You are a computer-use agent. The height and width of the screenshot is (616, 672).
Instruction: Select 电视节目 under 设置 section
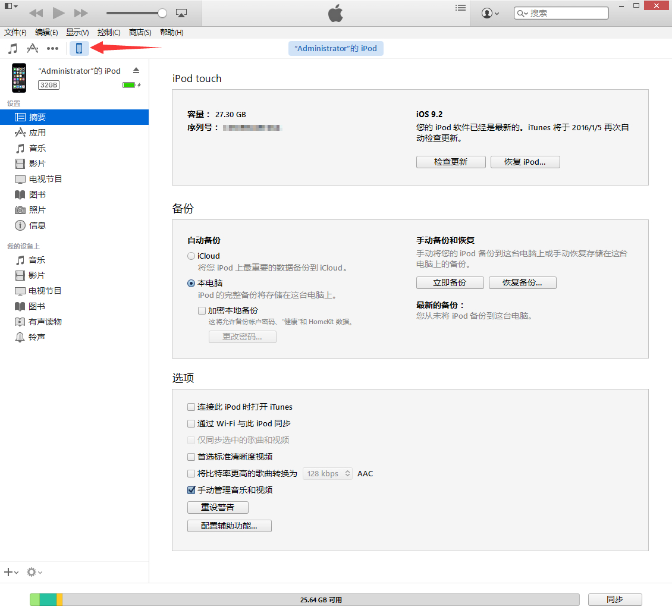(74, 179)
